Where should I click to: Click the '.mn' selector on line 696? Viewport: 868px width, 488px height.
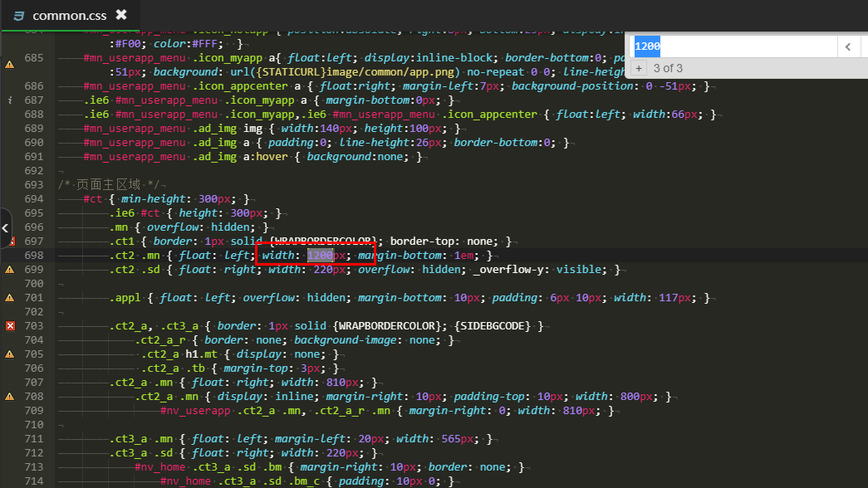coord(119,227)
